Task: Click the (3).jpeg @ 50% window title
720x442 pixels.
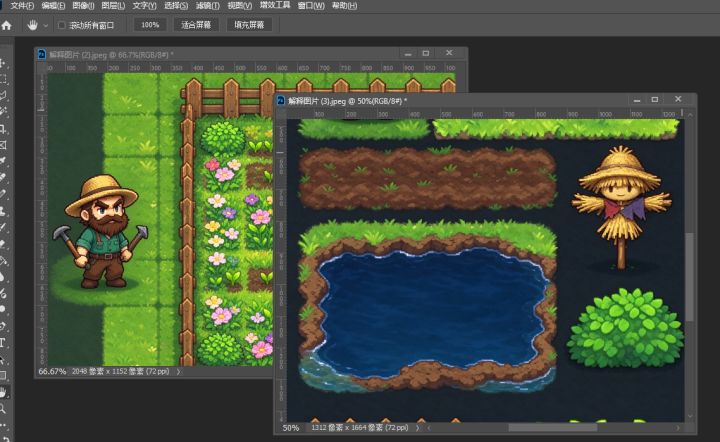Action: (348, 101)
